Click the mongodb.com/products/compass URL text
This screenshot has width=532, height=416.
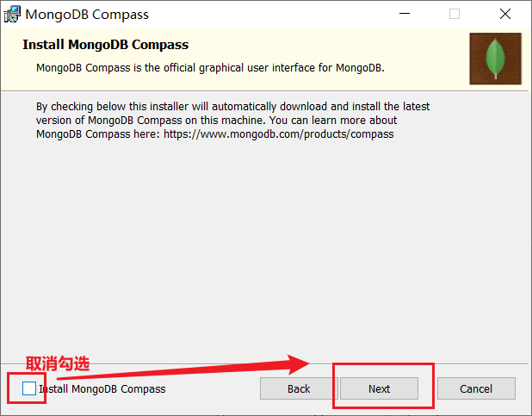click(x=279, y=134)
